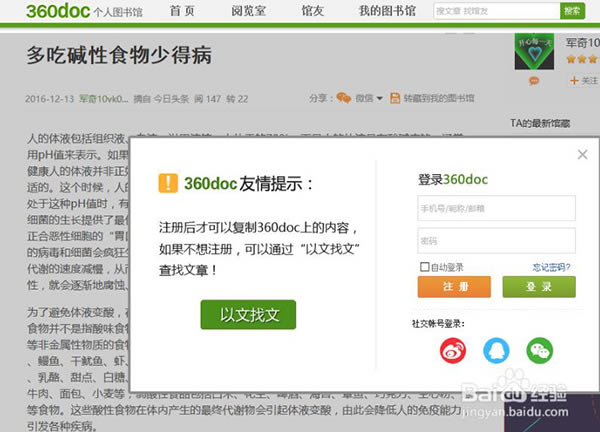Go to the 阅览室 navigation item
This screenshot has height=432, width=600.
(248, 11)
